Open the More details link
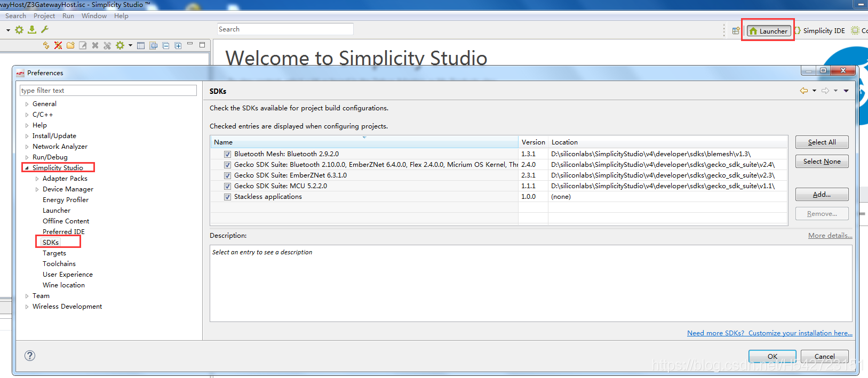Image resolution: width=868 pixels, height=378 pixels. pos(830,236)
